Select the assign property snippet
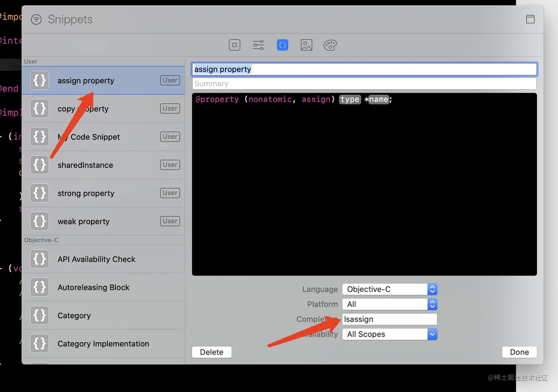The width and height of the screenshot is (558, 392). [103, 80]
